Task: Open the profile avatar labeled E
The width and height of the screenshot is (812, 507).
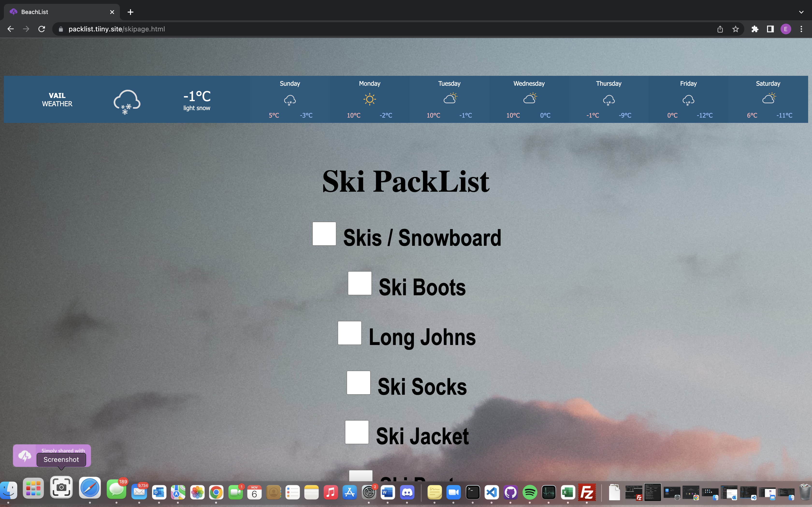Action: tap(786, 29)
